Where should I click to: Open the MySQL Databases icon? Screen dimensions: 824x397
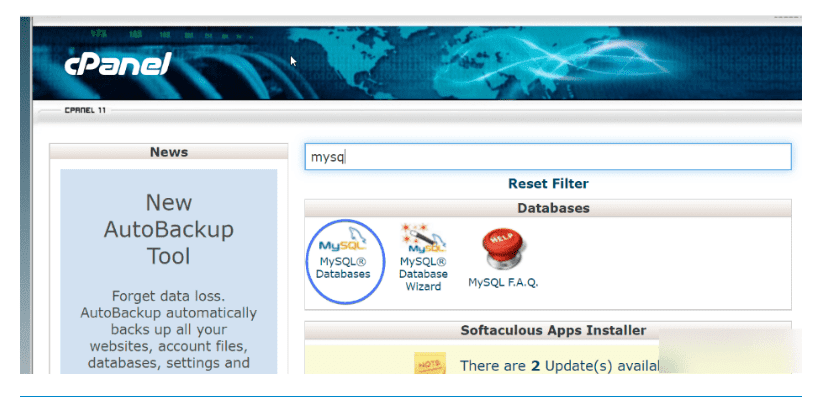[343, 240]
